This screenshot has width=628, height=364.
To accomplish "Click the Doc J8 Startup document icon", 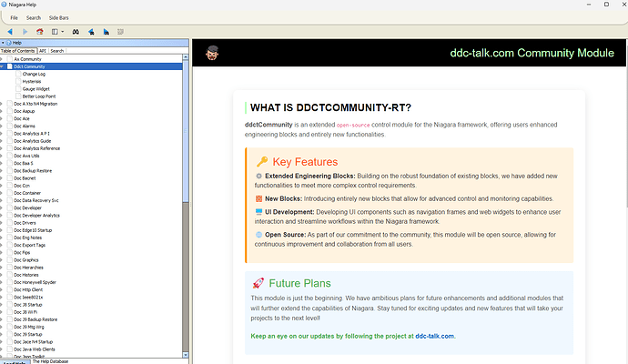I will click(10, 304).
